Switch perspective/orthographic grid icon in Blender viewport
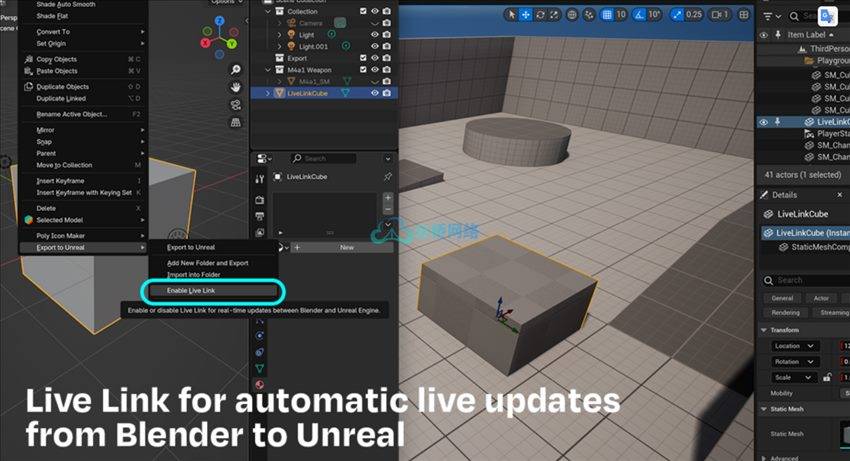The image size is (850, 461). (235, 123)
